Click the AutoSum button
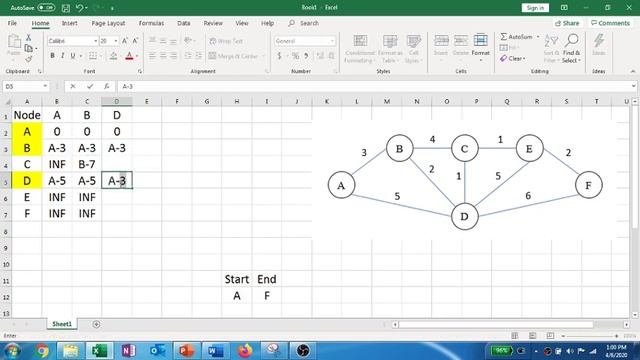Screen dimensions: 640x360 (x=516, y=37)
